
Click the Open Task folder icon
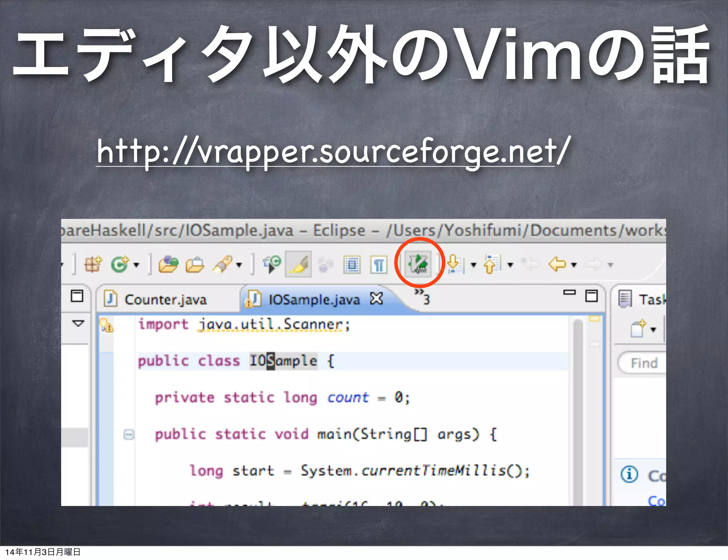195,264
